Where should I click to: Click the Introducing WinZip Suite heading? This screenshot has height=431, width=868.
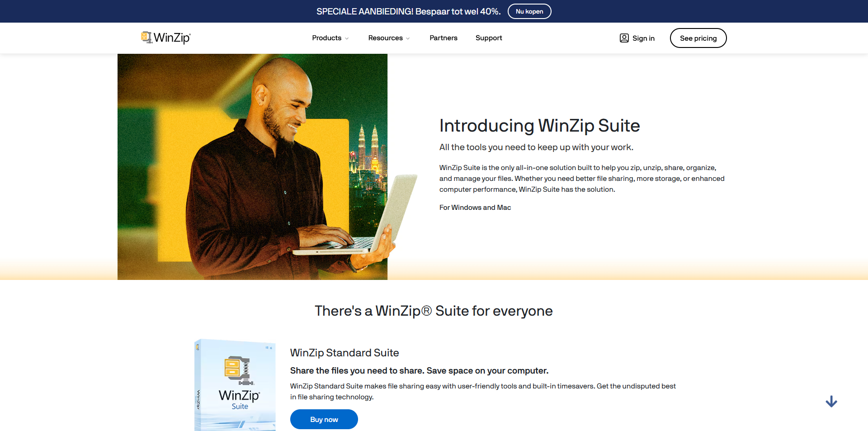point(539,126)
